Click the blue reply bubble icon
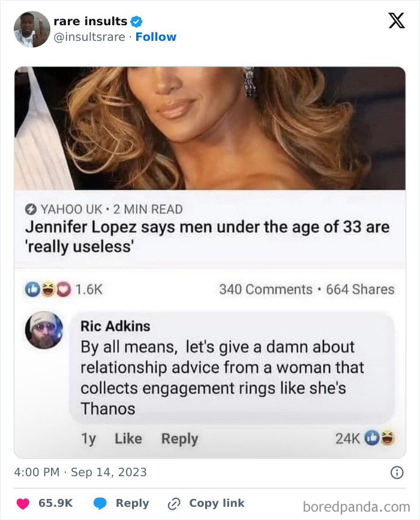 100,503
